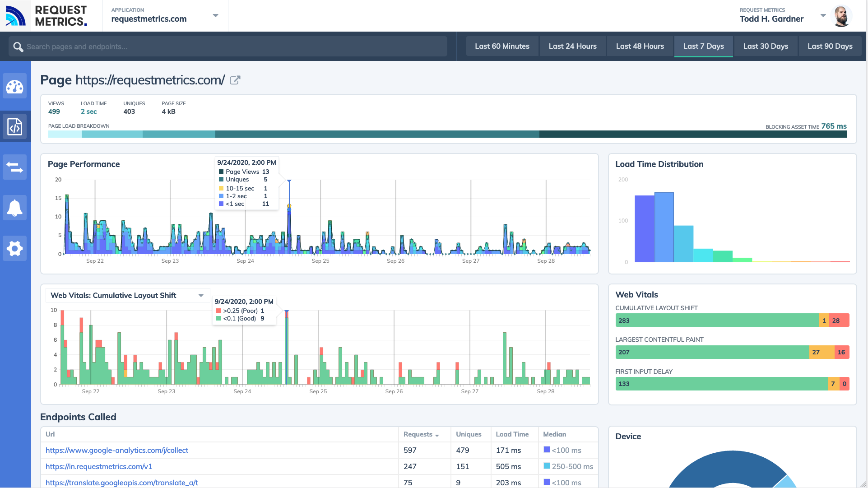Click the google-analytics collect endpoint link
The height and width of the screenshot is (488, 868).
pyautogui.click(x=116, y=450)
